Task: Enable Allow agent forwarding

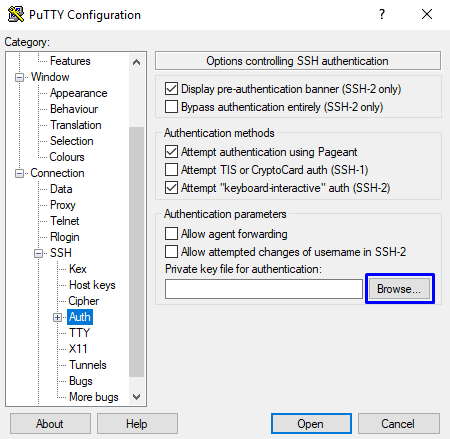Action: [171, 234]
